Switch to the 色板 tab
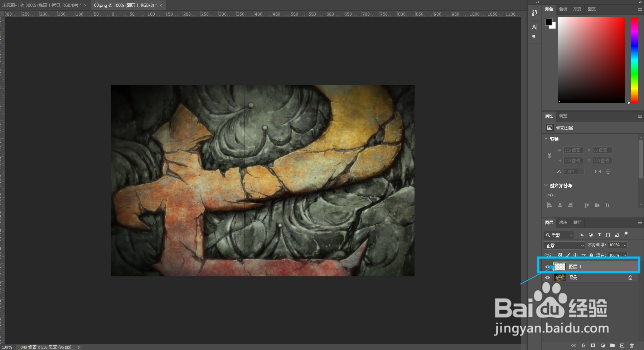Viewport: 644px width, 350px height. click(563, 9)
